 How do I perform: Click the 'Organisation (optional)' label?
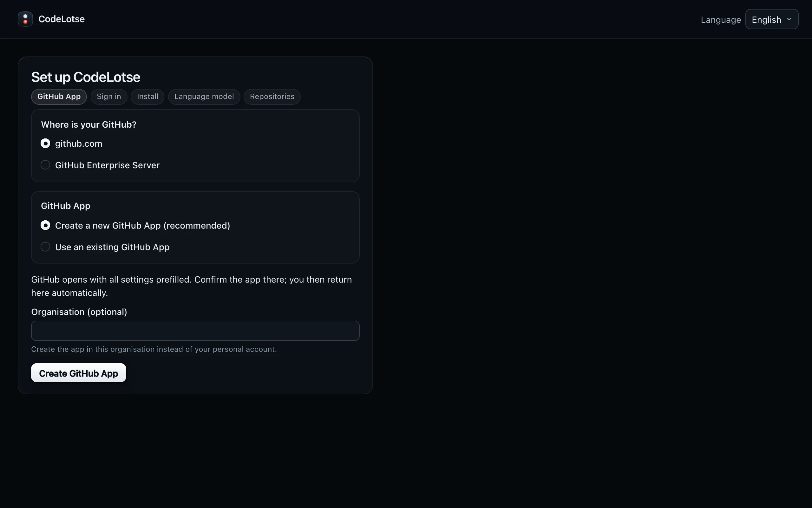pyautogui.click(x=79, y=312)
